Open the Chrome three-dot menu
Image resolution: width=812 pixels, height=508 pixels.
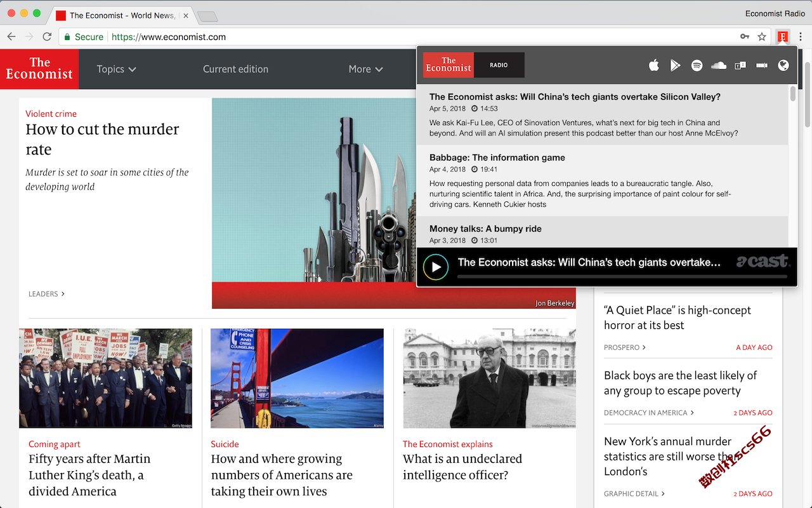tap(801, 37)
